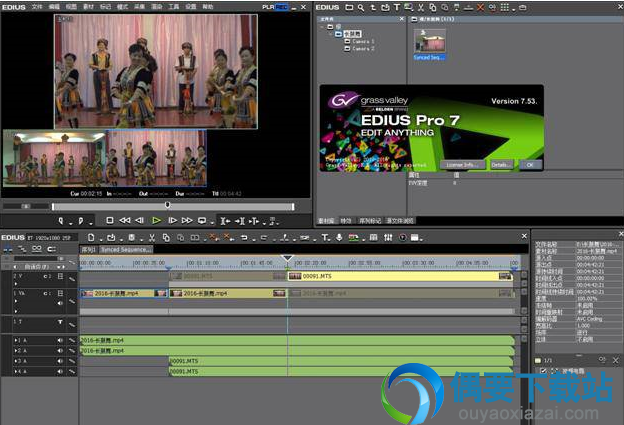624x425 pixels.
Task: Expand the 3 A audio track
Action: (x=16, y=361)
